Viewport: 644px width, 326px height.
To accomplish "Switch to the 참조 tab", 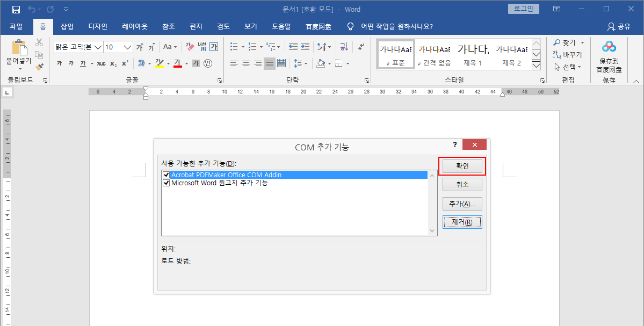I will pos(169,26).
